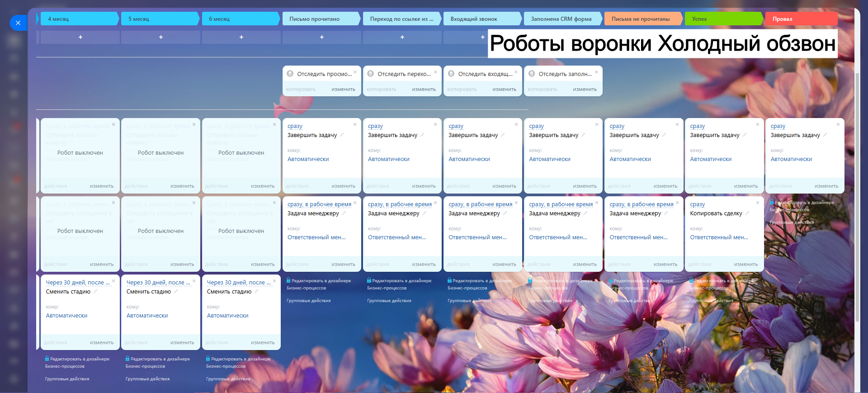Add a trigger with plus under 5 месяц
Viewport: 868px width, 393px height.
click(x=161, y=37)
